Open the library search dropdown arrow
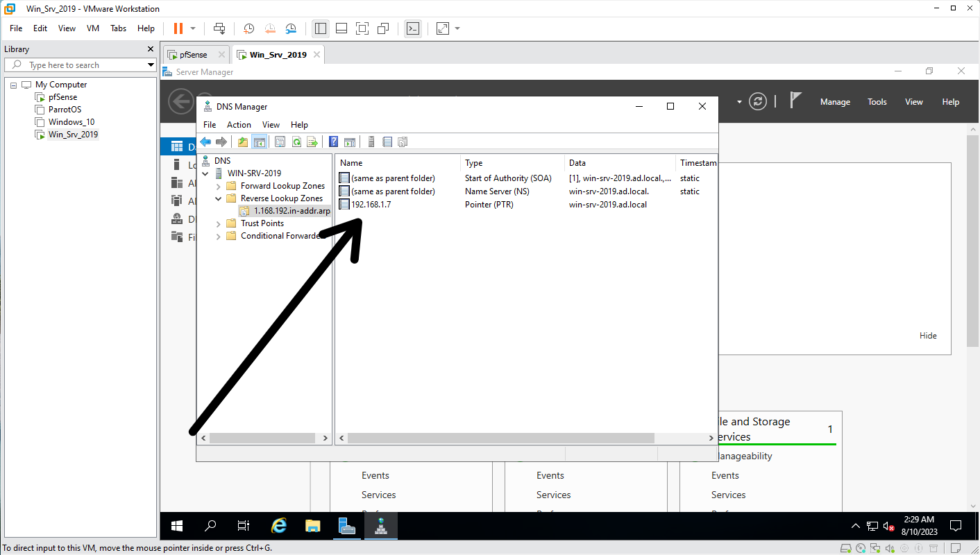The image size is (980, 555). click(151, 65)
